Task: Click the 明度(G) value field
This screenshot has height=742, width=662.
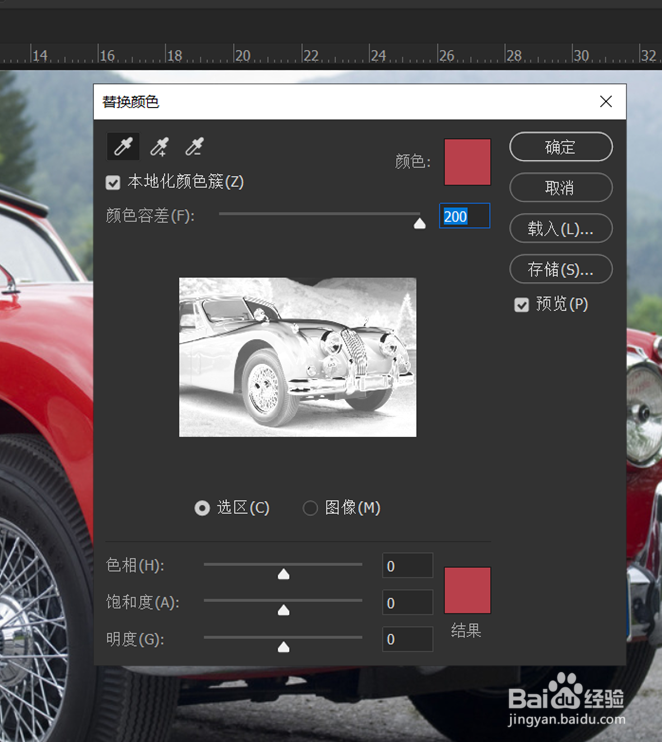Action: point(407,639)
